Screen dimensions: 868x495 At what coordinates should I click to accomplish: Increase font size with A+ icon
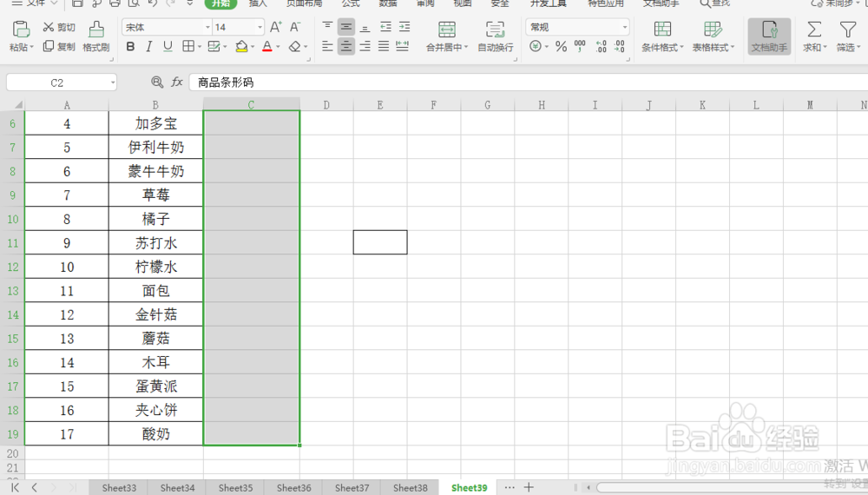click(276, 27)
